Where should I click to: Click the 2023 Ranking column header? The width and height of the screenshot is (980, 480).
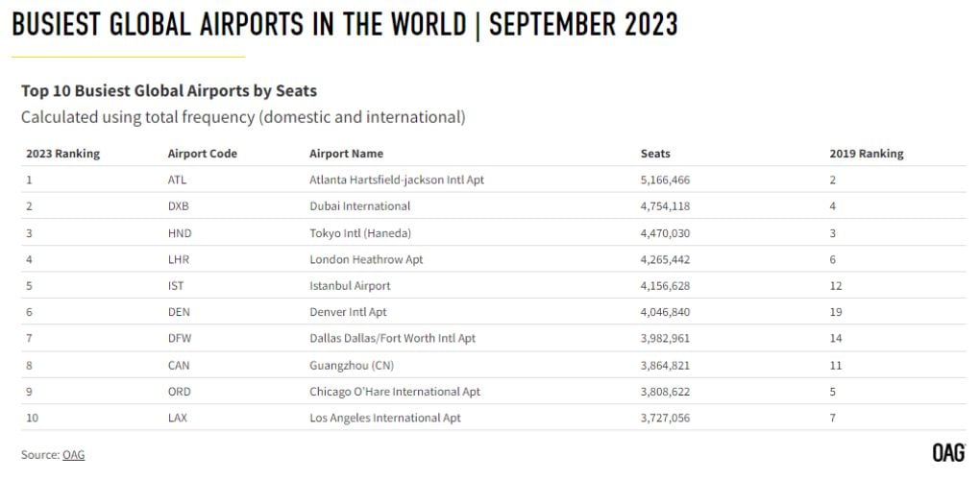coord(62,154)
